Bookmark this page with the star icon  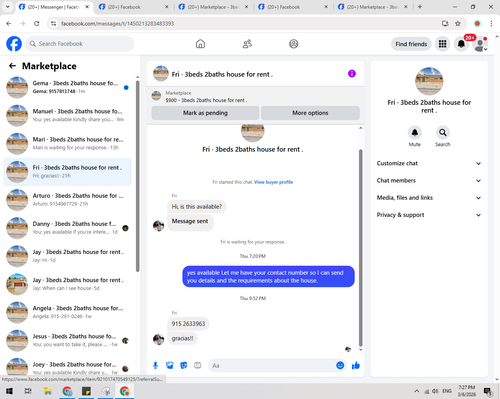click(x=458, y=23)
